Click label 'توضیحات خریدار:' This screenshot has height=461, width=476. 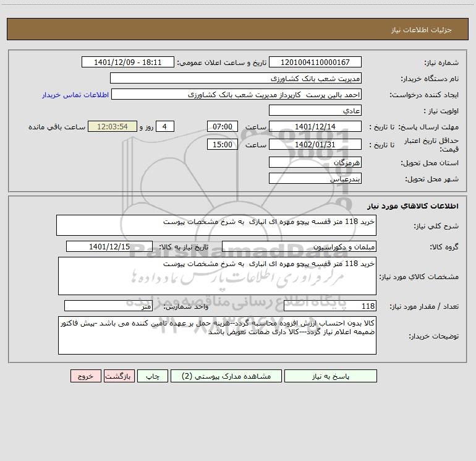click(x=434, y=336)
